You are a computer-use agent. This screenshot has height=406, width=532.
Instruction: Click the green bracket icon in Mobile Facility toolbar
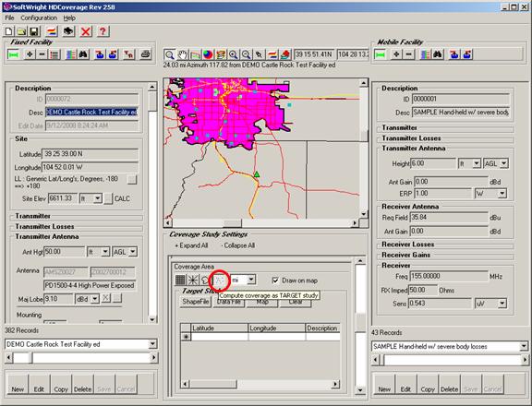[x=380, y=54]
